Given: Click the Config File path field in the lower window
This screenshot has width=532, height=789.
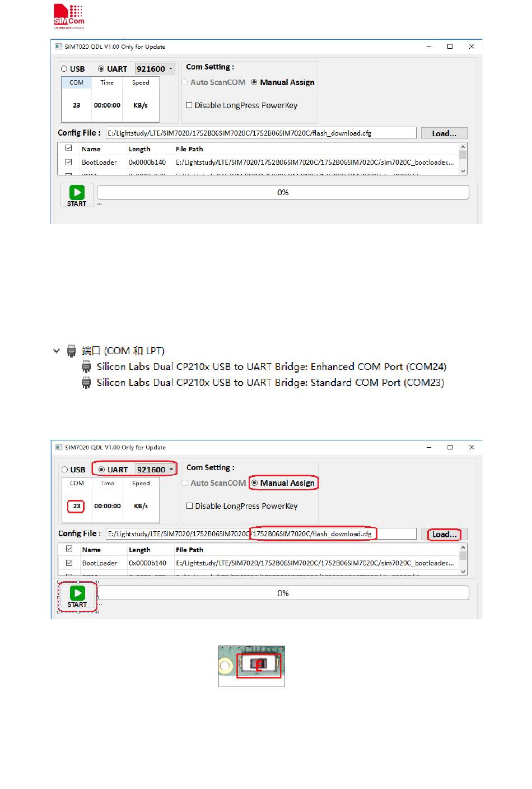Looking at the screenshot, I should tap(261, 534).
